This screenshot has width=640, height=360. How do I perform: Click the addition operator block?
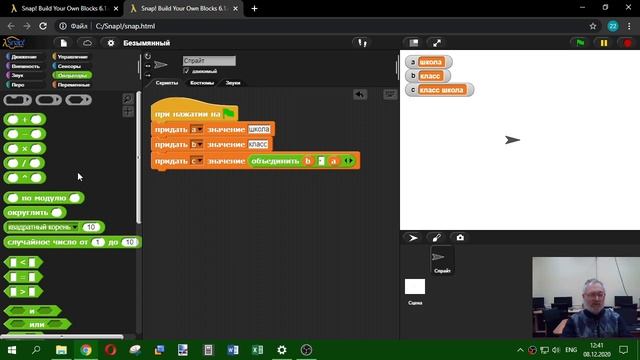click(x=24, y=119)
